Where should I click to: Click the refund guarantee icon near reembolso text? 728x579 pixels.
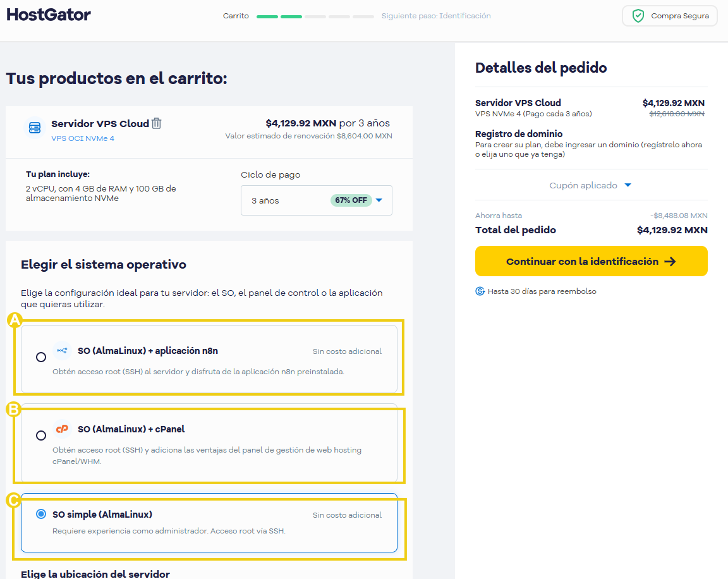[x=480, y=291]
